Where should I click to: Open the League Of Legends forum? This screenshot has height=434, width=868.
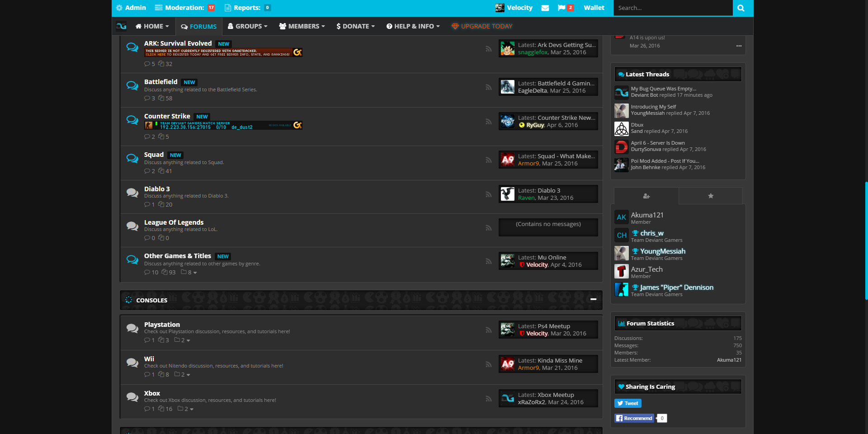coord(174,222)
